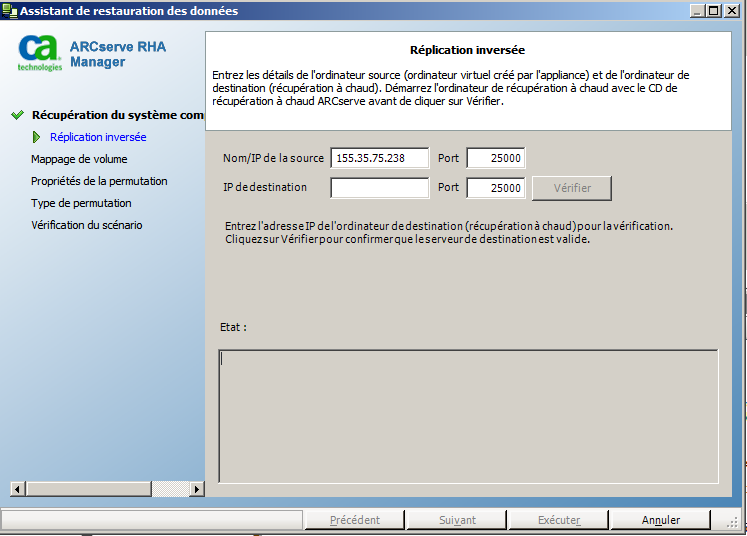Select the Réplication inversée step

(98, 137)
